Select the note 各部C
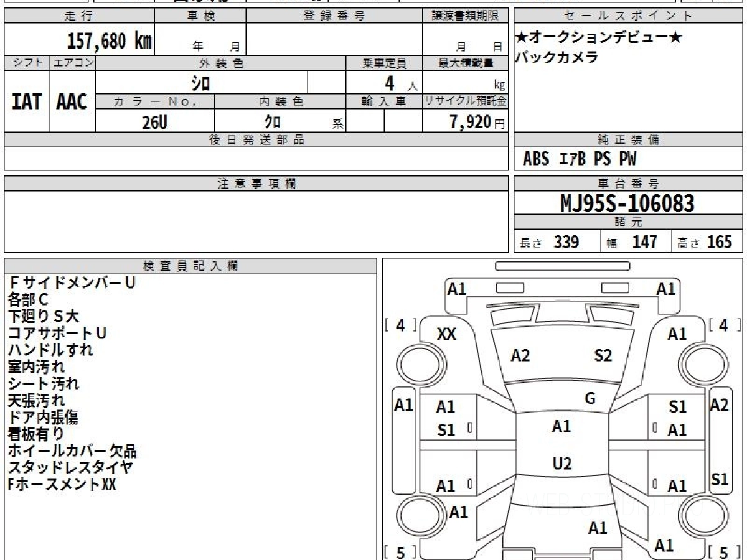747x560 pixels. click(28, 300)
